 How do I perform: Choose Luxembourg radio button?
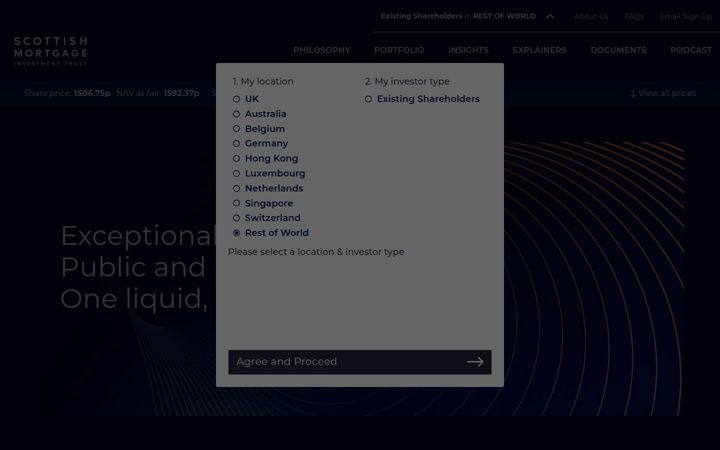[236, 174]
